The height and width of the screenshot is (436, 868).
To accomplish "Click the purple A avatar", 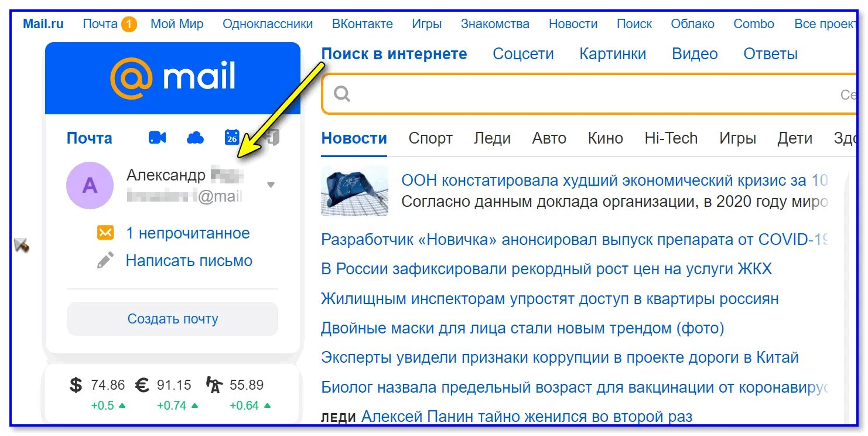I will pyautogui.click(x=90, y=185).
